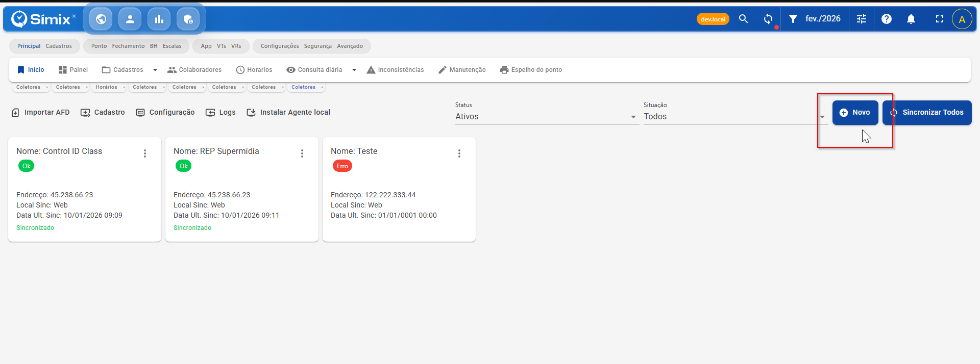Click the fev./2026 period selector
Screen dimensions: 980x364
pos(823,19)
